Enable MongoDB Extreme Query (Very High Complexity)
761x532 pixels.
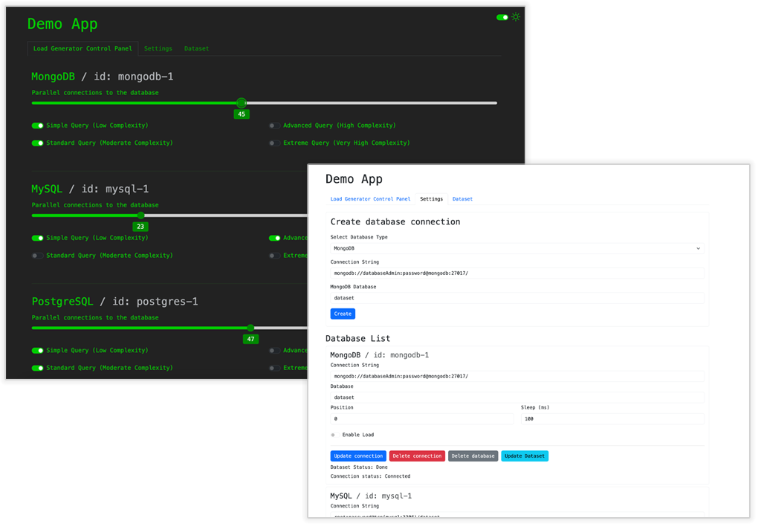click(x=275, y=143)
